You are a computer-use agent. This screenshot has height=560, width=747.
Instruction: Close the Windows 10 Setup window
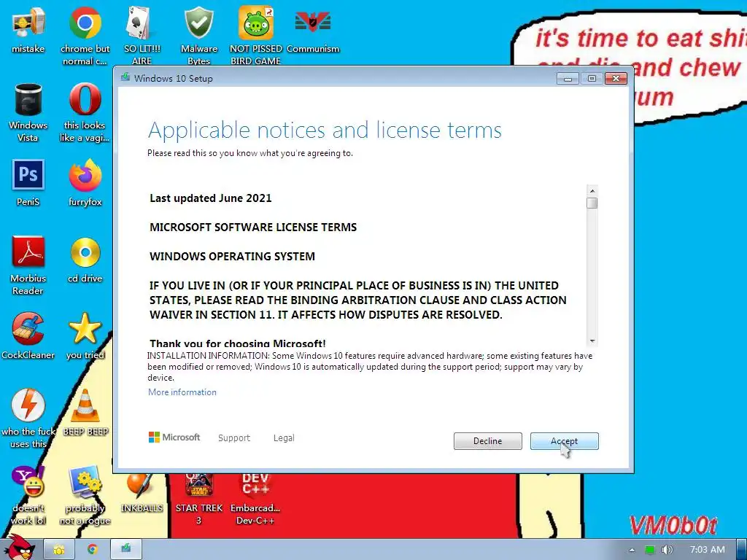pyautogui.click(x=616, y=79)
